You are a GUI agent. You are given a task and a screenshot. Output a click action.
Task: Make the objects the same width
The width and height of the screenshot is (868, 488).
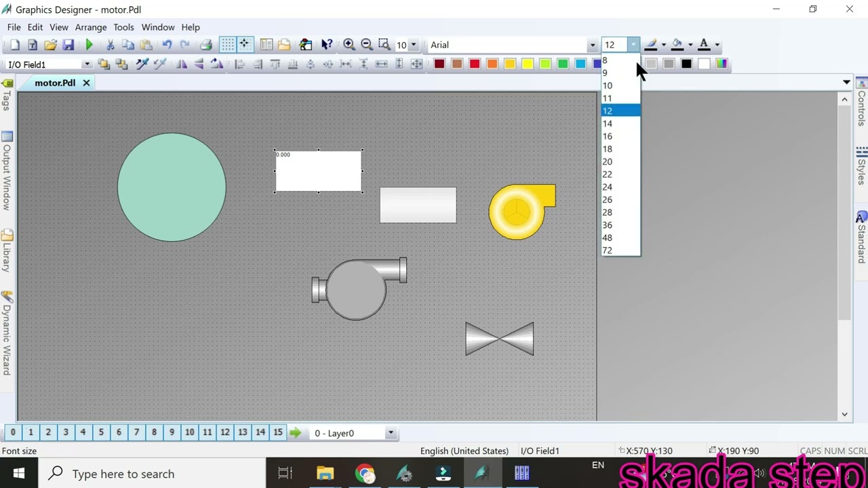tap(381, 64)
